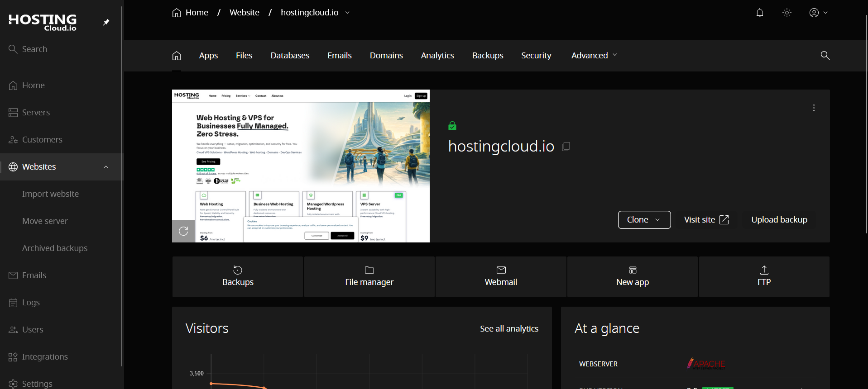Open the FTP quick action
The height and width of the screenshot is (389, 868).
pos(764,276)
